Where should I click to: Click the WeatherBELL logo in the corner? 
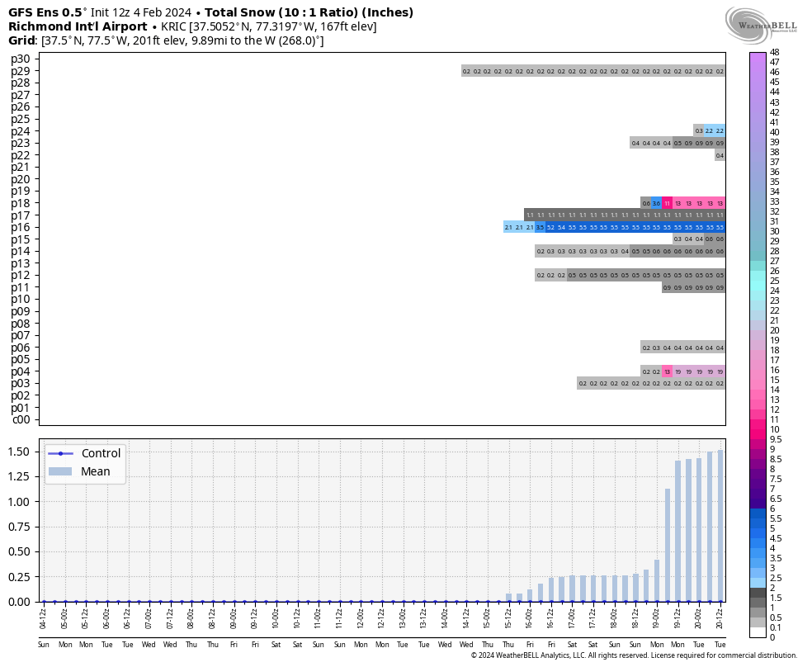(761, 26)
